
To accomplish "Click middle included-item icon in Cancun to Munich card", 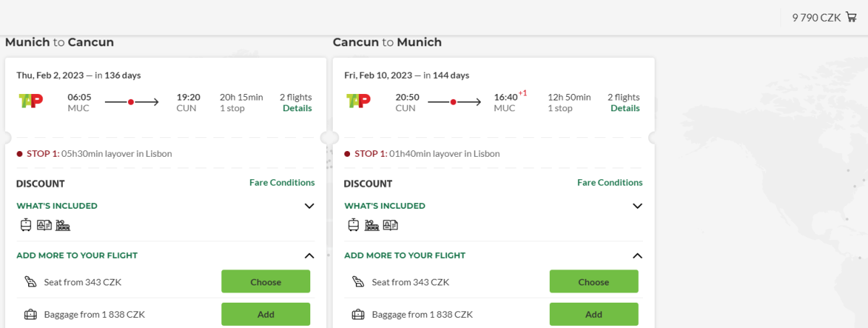I will point(372,225).
